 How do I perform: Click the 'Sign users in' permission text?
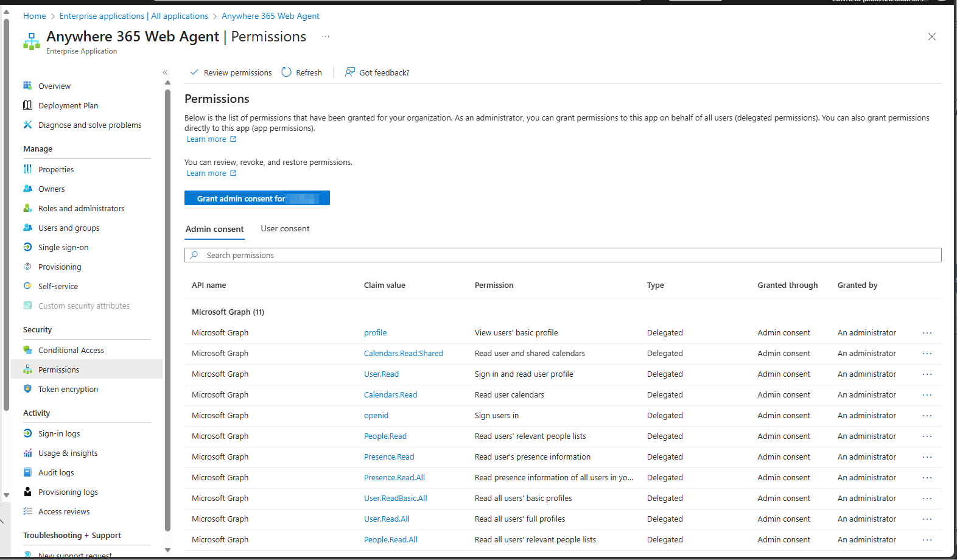pos(497,415)
